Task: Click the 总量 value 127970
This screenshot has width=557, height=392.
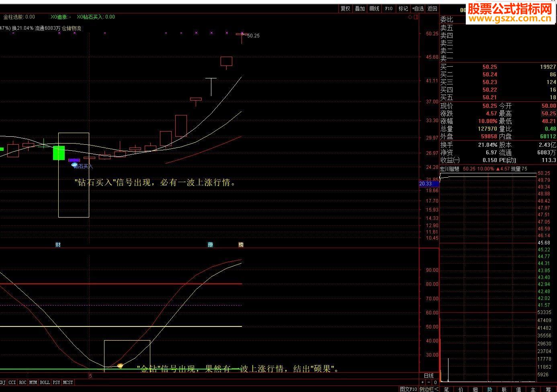Action: 487,129
